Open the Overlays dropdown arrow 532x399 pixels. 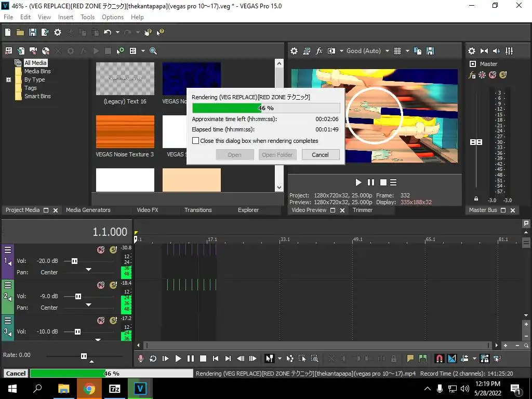coord(407,51)
